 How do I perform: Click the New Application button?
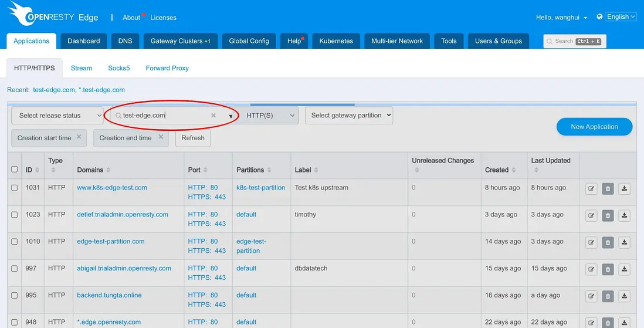point(594,127)
